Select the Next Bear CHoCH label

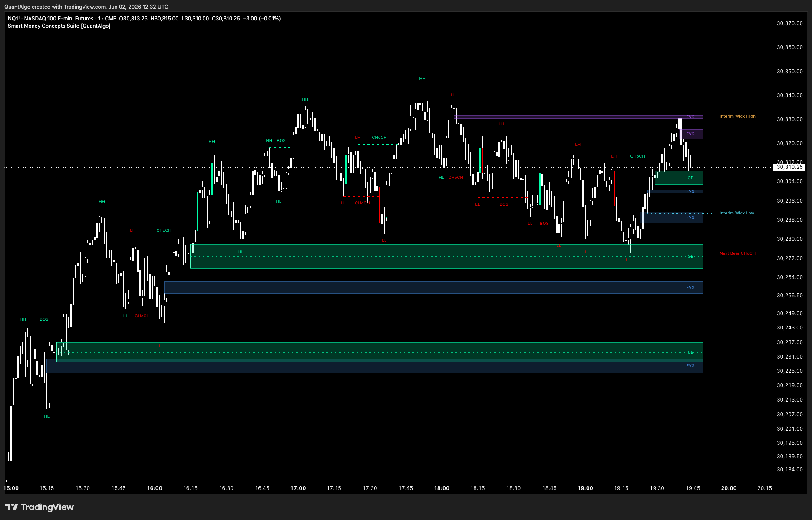(x=737, y=253)
